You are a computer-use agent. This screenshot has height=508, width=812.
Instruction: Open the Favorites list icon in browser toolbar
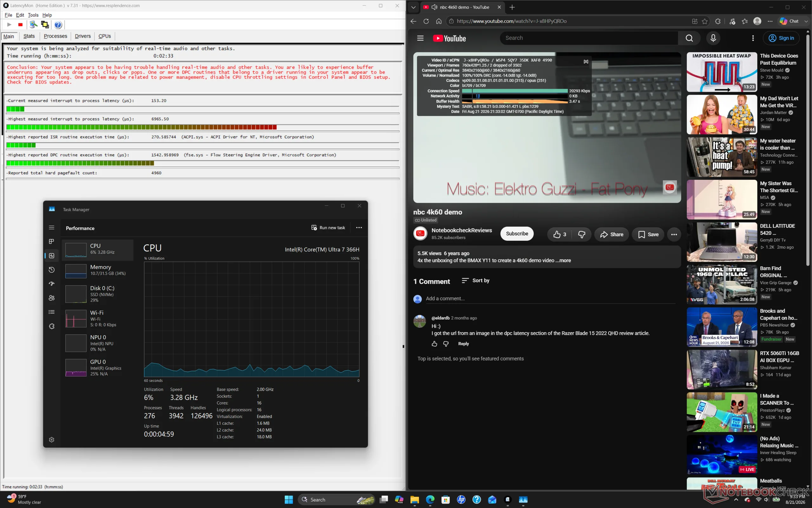pos(745,21)
